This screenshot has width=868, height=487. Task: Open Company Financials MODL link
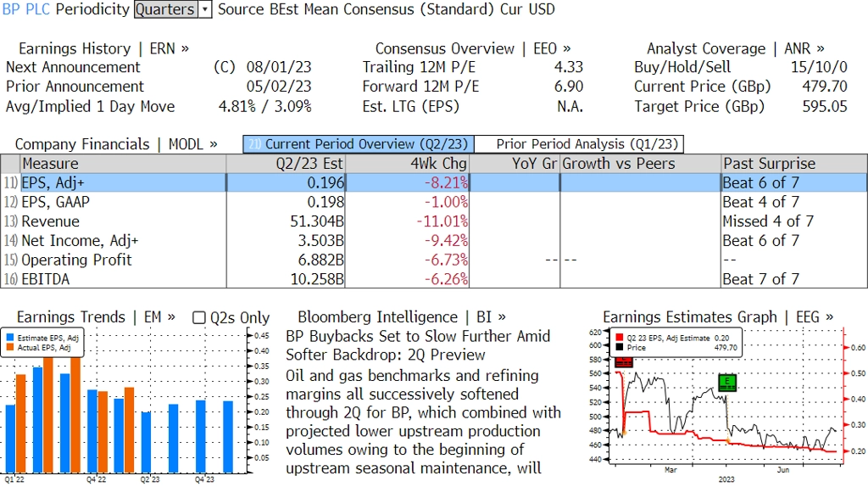115,144
